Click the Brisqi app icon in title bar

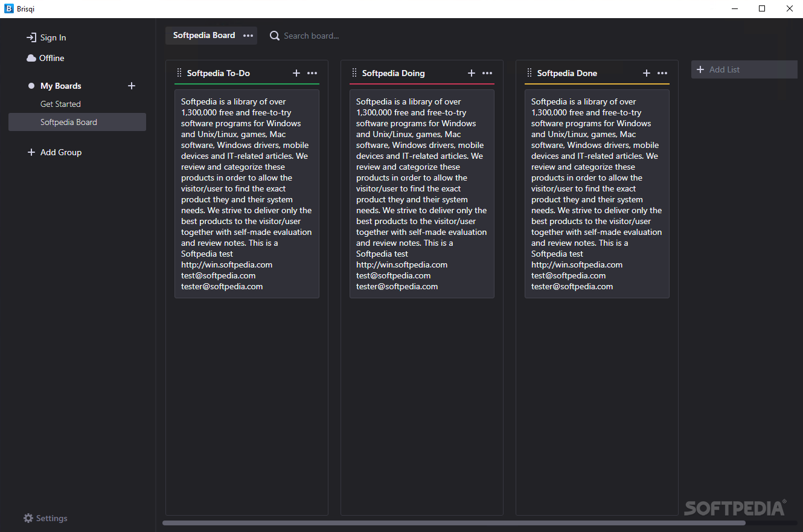[x=9, y=8]
